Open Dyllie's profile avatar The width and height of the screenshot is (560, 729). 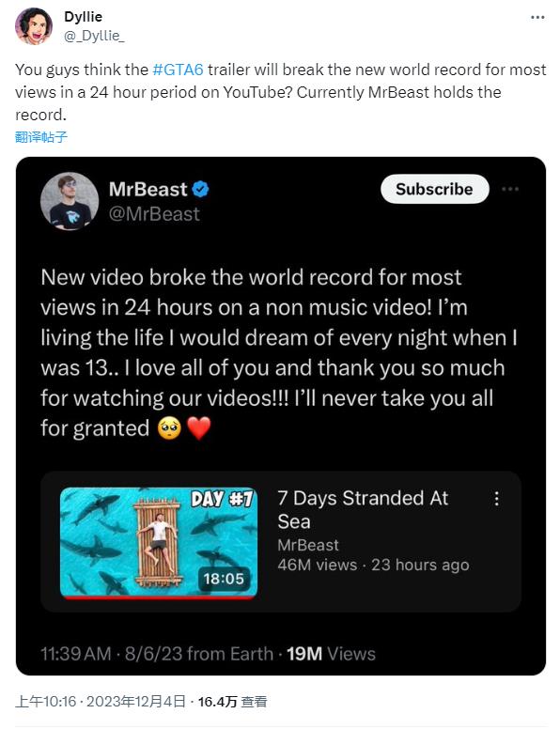34,26
